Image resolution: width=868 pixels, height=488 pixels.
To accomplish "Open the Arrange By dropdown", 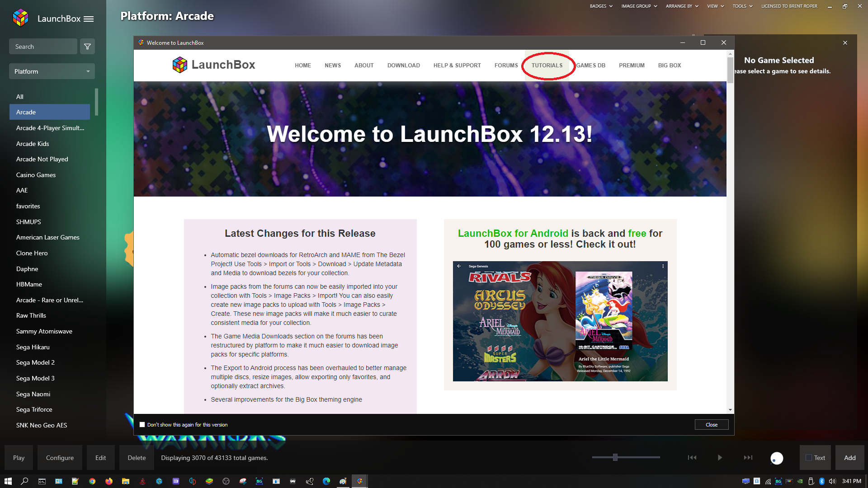I will pyautogui.click(x=682, y=6).
